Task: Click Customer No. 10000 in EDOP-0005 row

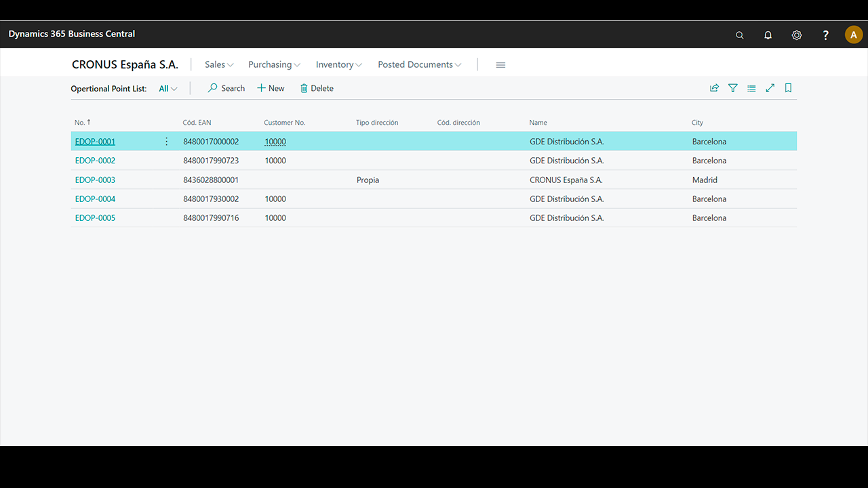Action: pyautogui.click(x=275, y=218)
